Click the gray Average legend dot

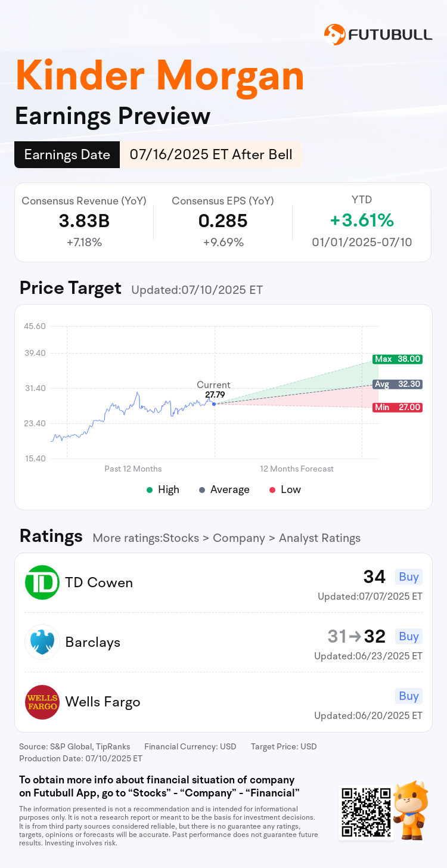(x=202, y=489)
